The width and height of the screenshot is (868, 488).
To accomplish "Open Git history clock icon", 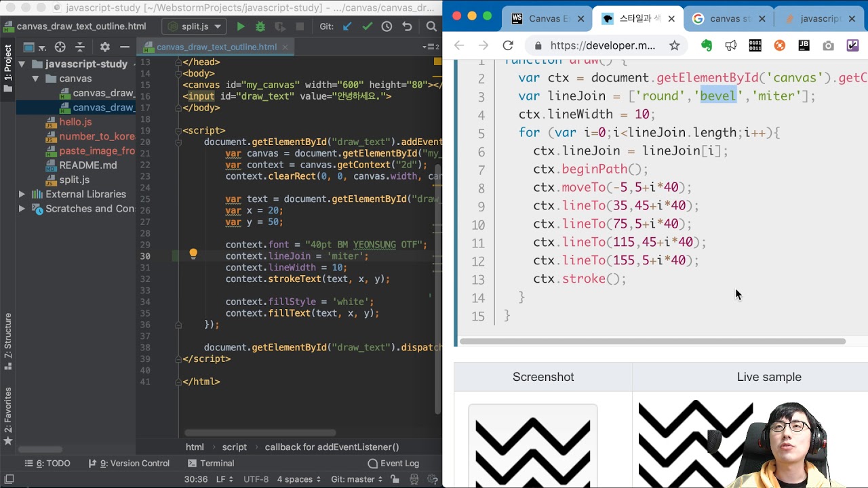I will (387, 26).
